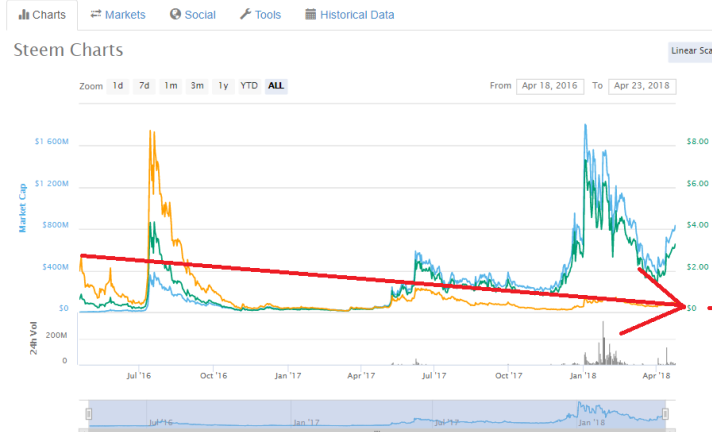The width and height of the screenshot is (712, 432).
Task: Click the Steem Charts heading
Action: click(x=68, y=50)
